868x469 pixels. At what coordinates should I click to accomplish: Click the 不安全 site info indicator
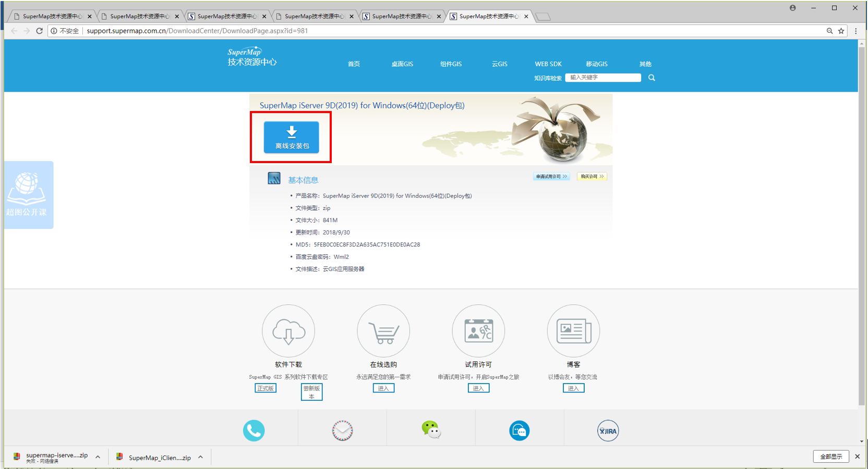tap(65, 31)
